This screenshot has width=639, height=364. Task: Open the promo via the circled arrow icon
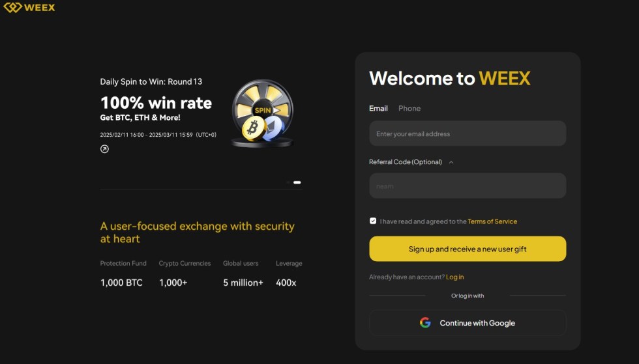pos(104,149)
